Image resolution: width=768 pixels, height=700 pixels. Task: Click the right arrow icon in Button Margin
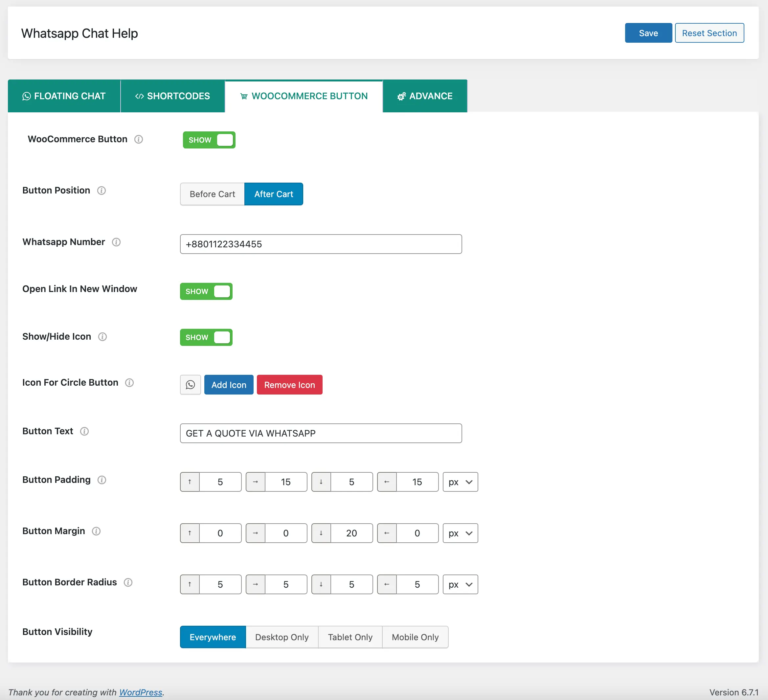pos(256,533)
